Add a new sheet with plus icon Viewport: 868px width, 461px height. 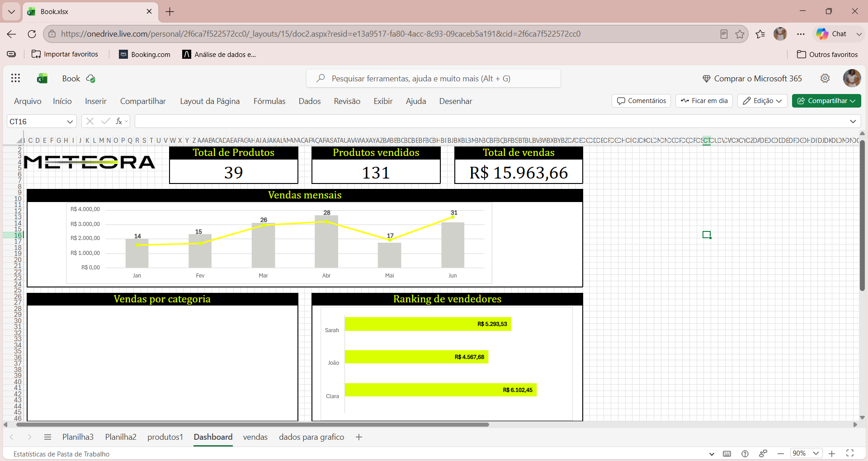tap(359, 437)
